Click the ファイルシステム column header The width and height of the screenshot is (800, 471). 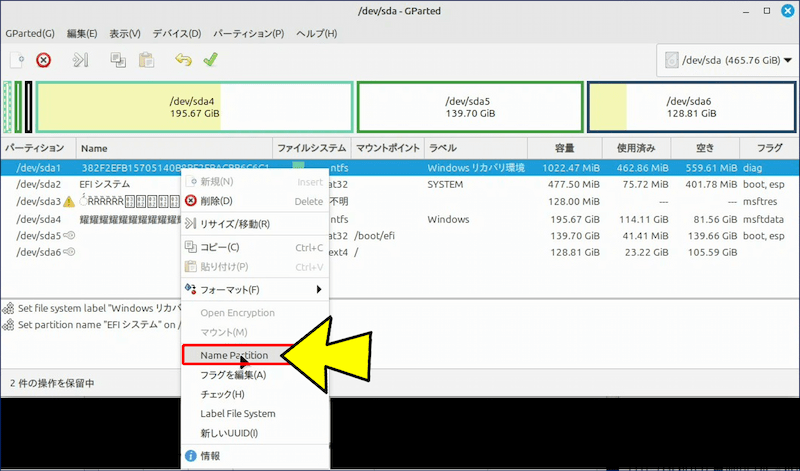310,148
